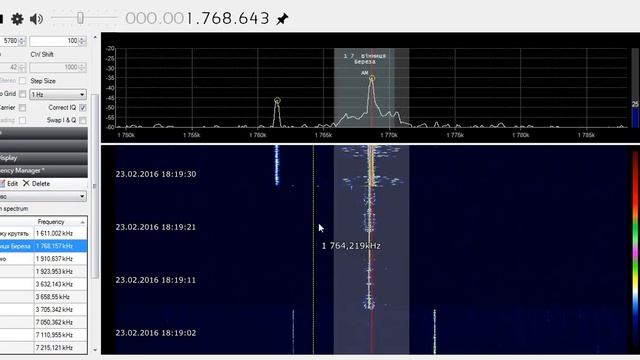Mute audio with the speaker icon

coord(37,19)
